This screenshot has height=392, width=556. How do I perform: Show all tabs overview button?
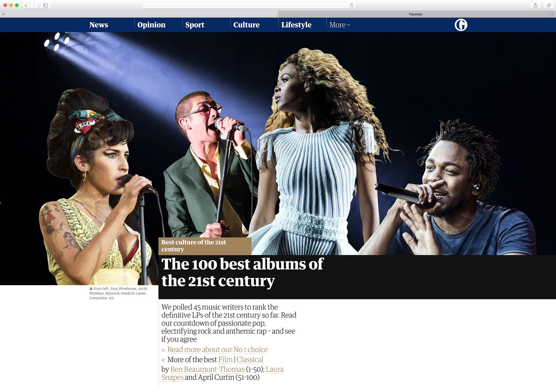548,6
